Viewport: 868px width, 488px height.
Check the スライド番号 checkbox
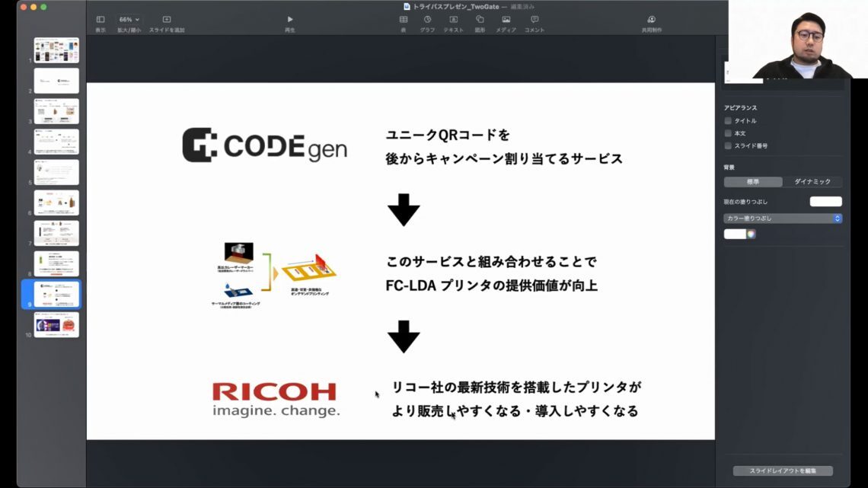pyautogui.click(x=728, y=145)
